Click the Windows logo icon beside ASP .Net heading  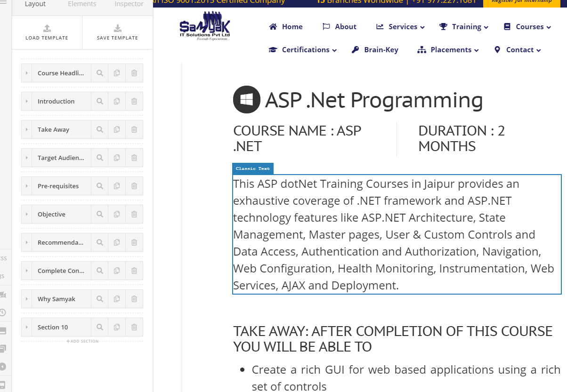tap(247, 100)
